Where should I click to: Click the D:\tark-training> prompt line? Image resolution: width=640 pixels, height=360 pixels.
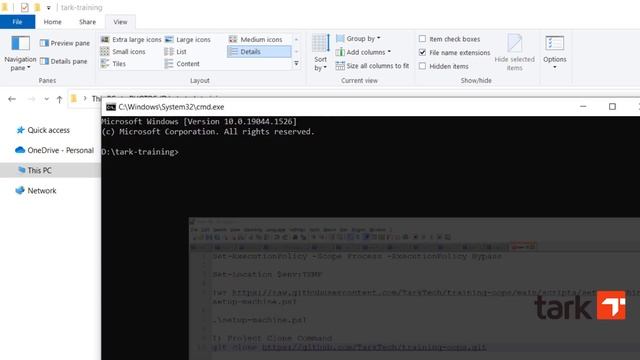(140, 152)
